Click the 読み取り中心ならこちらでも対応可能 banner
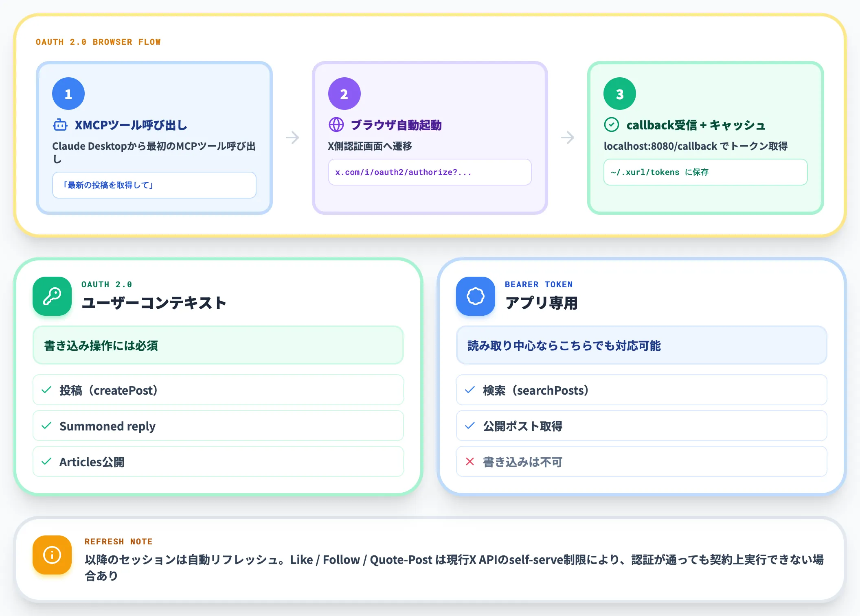 click(x=642, y=345)
